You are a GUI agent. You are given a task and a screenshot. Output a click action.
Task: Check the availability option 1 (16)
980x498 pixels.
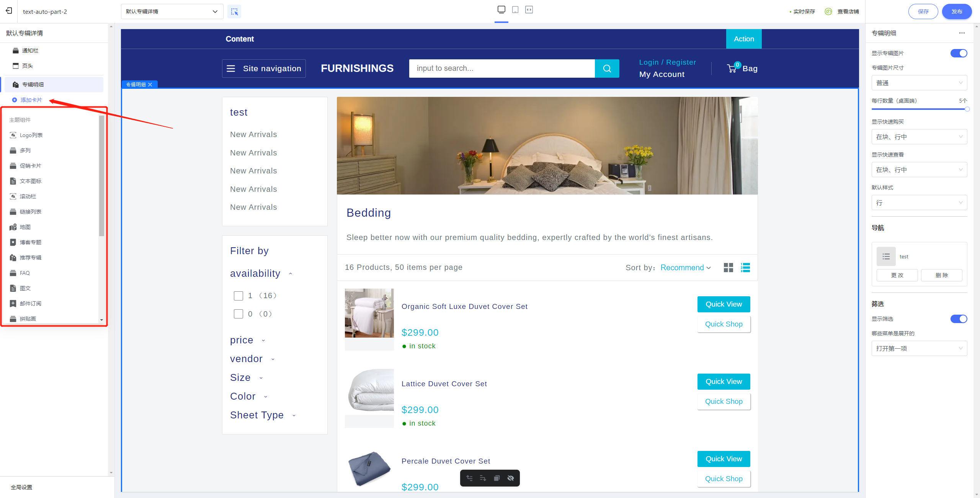coord(238,296)
